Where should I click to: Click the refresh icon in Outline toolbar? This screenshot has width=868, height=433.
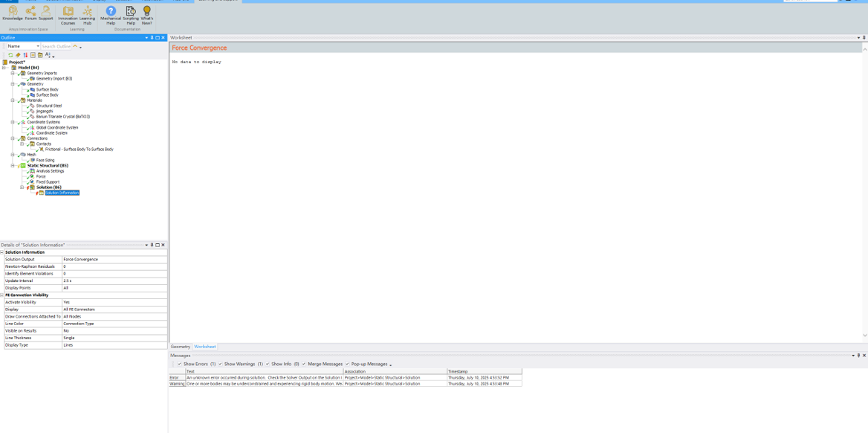(x=10, y=55)
